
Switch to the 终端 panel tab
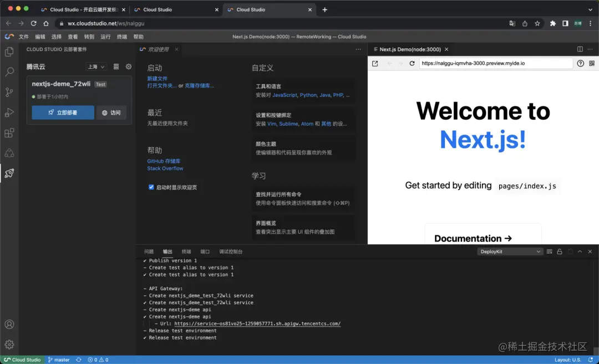186,252
